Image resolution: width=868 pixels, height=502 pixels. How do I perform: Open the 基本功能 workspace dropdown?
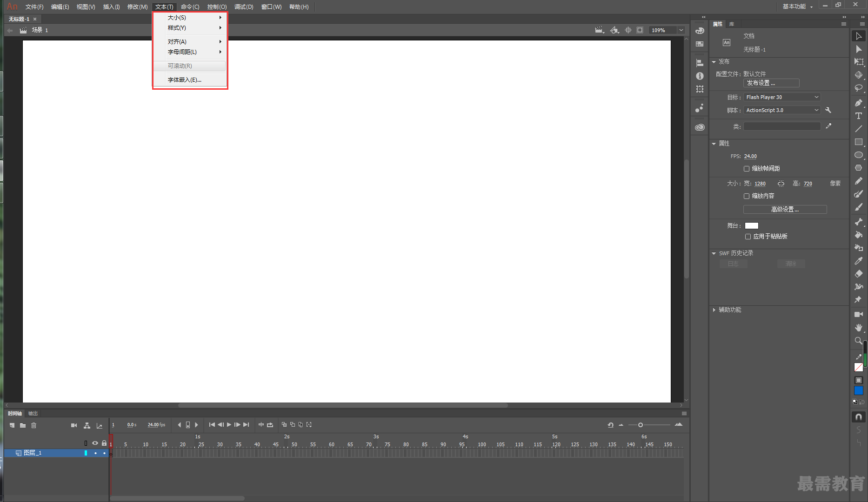(x=798, y=7)
